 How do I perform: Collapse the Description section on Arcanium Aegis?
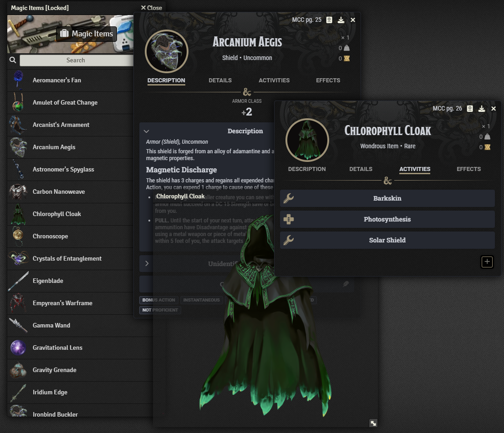coord(147,131)
